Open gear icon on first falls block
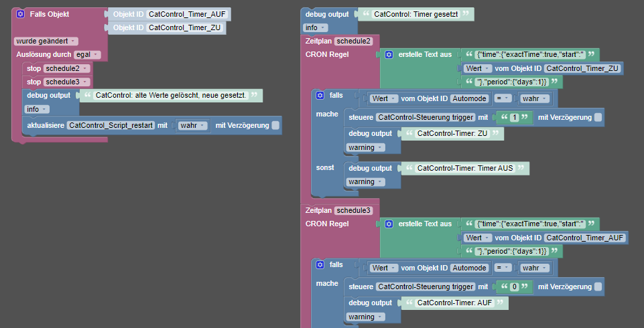Viewport: 644px width, 328px height. tap(320, 95)
